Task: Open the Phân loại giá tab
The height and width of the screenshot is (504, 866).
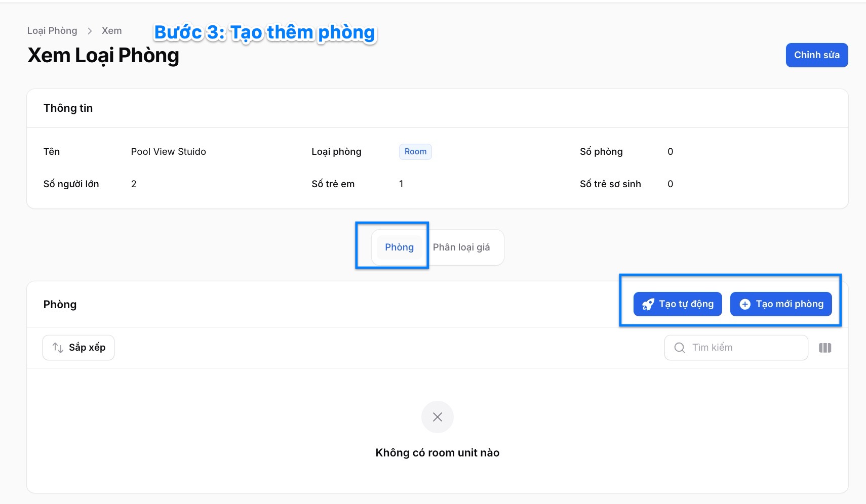Action: click(x=461, y=247)
